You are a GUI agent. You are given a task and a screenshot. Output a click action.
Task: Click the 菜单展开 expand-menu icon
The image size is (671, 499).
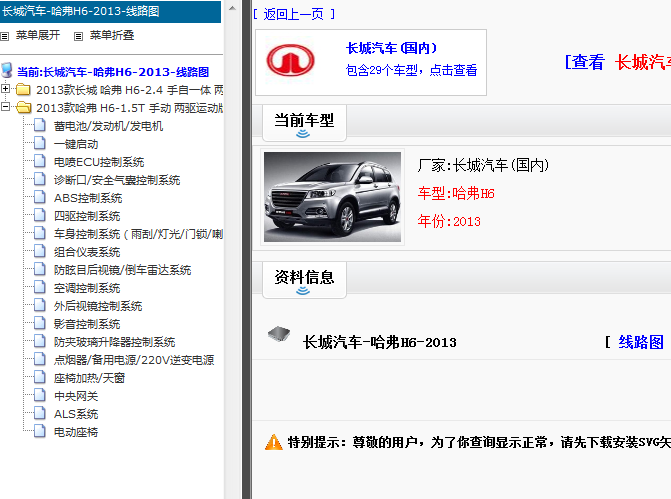pyautogui.click(x=5, y=36)
